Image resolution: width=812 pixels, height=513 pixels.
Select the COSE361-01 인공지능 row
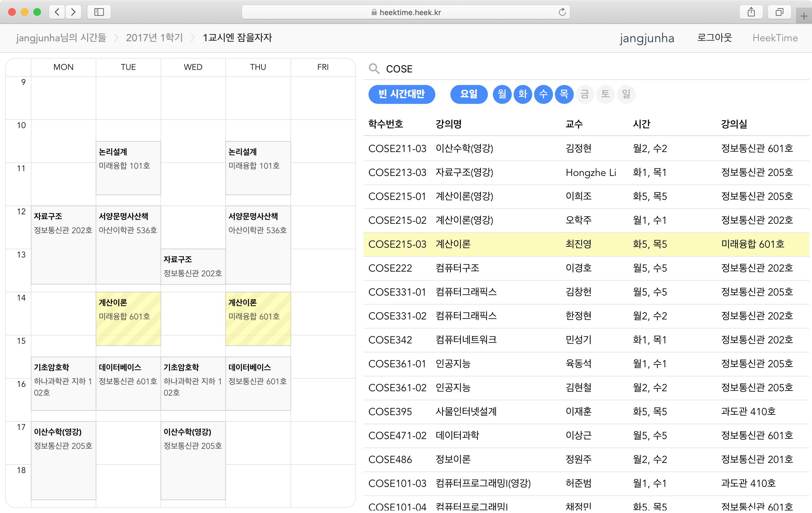(x=586, y=364)
